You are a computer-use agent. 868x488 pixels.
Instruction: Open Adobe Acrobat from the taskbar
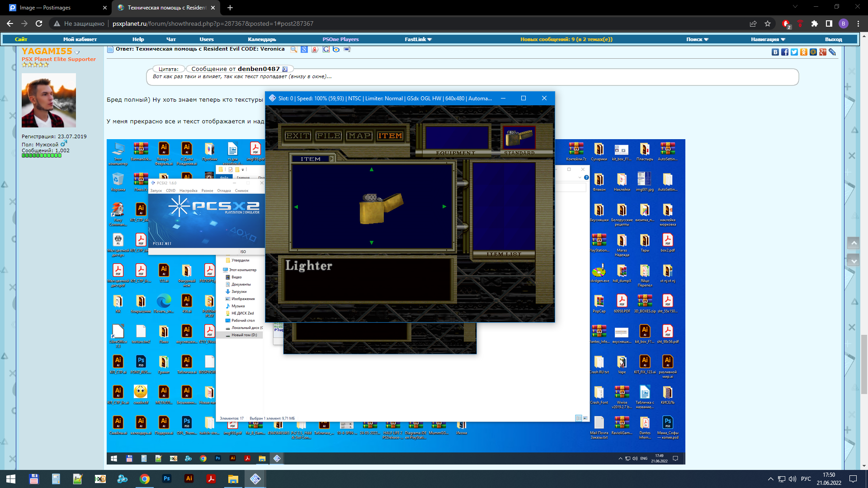tap(211, 479)
